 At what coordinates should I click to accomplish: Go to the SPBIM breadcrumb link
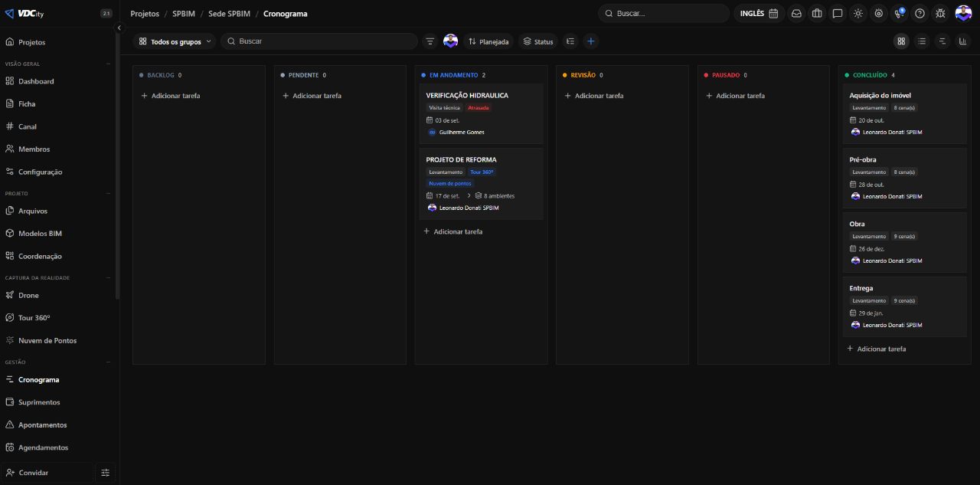point(184,14)
